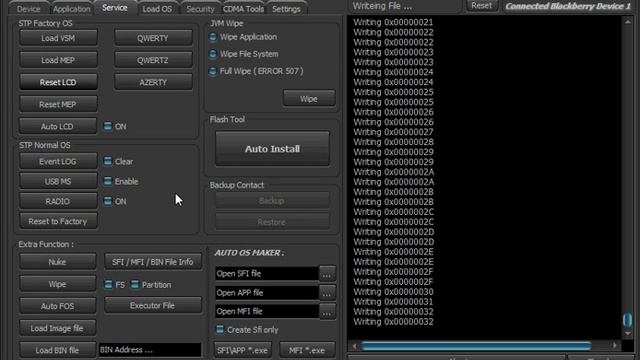Click the Auto FOS button

[x=58, y=306]
